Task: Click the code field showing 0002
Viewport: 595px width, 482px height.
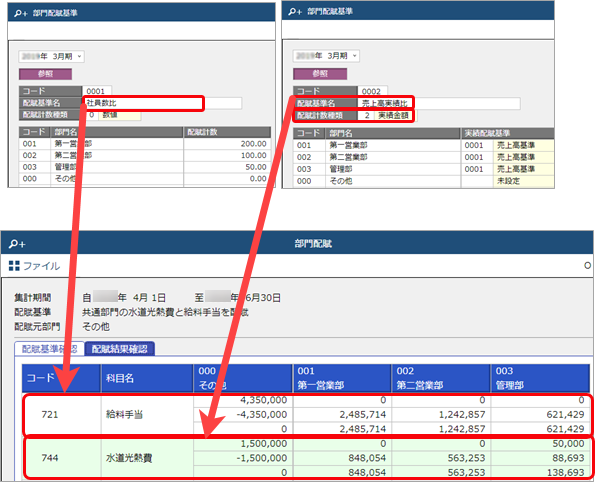Action: [372, 91]
